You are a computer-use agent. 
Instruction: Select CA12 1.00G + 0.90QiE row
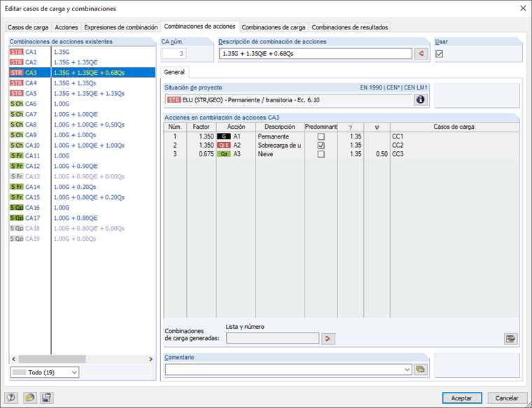pyautogui.click(x=83, y=166)
